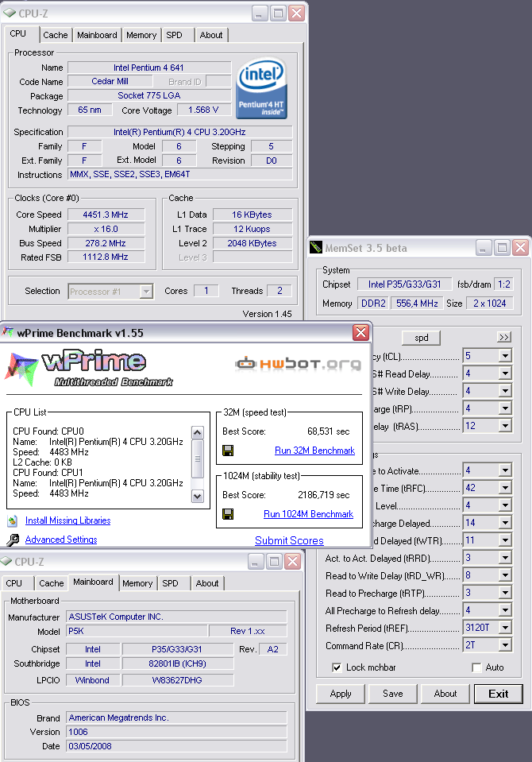Enable the Auto checkbox in MemSet
Viewport: 532px width, 762px height.
coord(476,667)
